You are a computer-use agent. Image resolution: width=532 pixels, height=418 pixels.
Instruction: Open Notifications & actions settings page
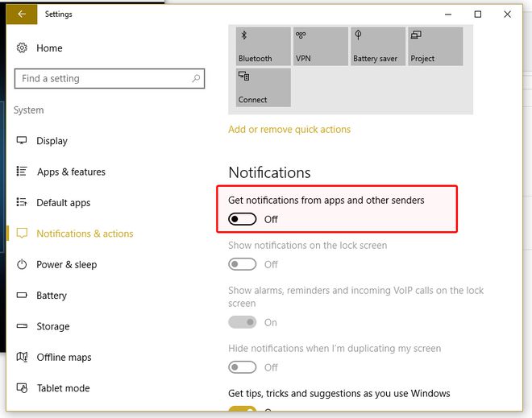tap(85, 234)
